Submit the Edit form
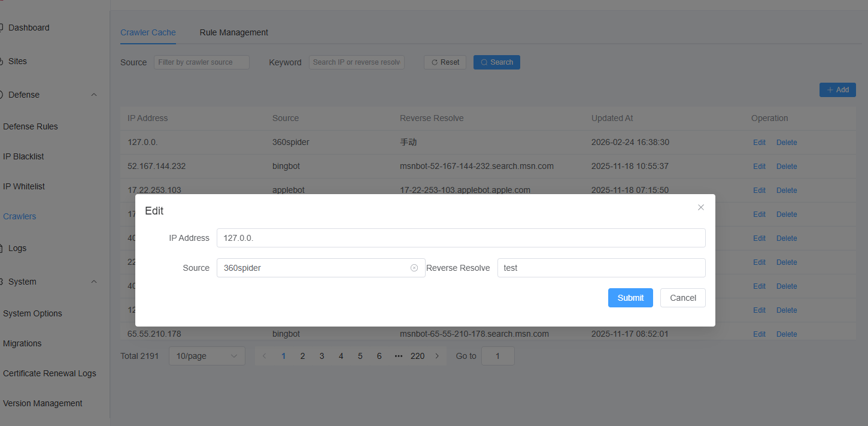868x426 pixels. point(630,298)
